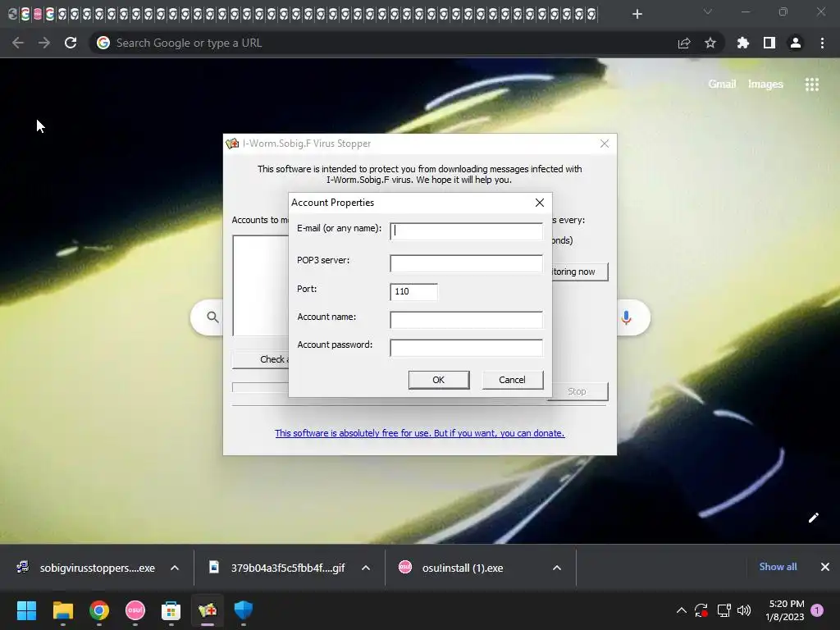Click the sync status tray icon
Screen dimensions: 840x630
[701, 610]
